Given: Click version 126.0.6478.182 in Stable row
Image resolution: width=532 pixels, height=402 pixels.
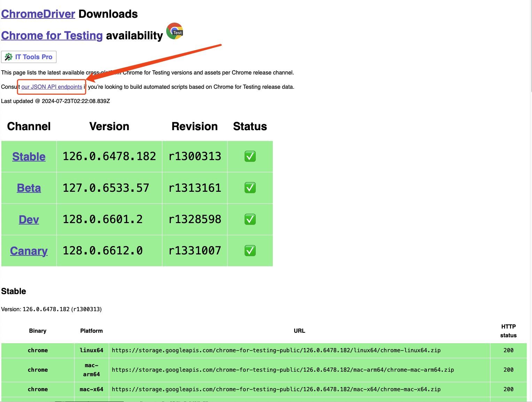Looking at the screenshot, I should 109,157.
